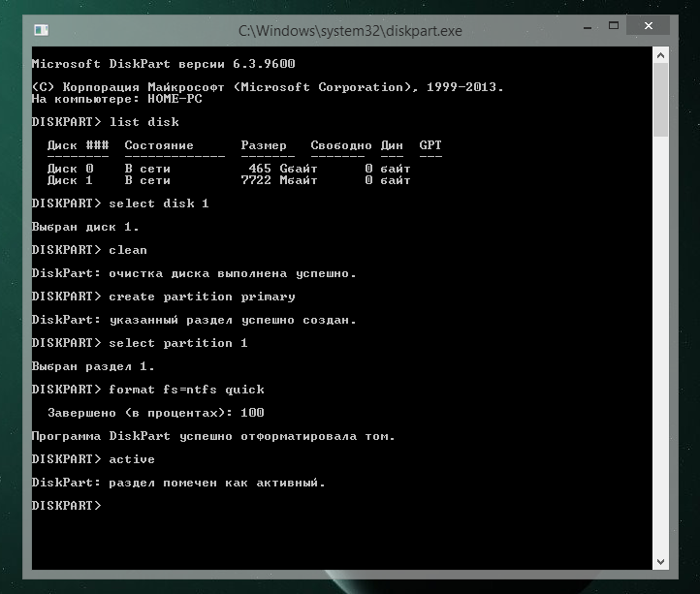Viewport: 700px width, 594px height.
Task: Click the 'list disk' command text
Action: (x=144, y=122)
